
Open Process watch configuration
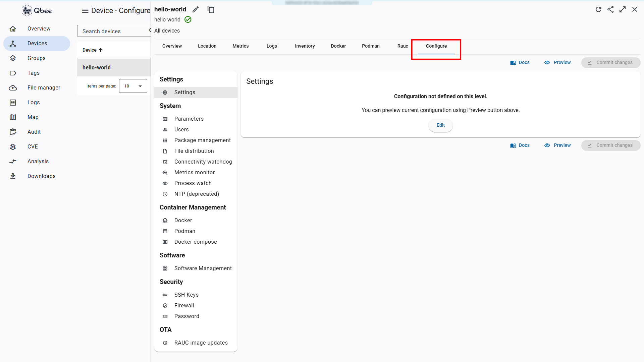[x=196, y=183]
